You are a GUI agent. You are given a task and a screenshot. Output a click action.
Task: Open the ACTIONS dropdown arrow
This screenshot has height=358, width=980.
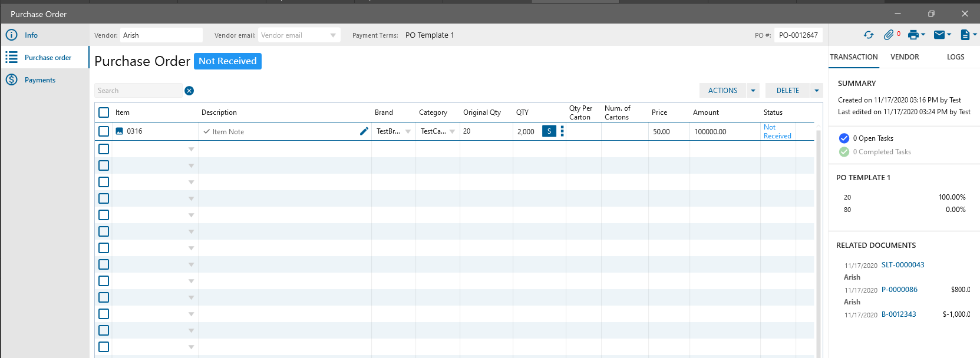coord(753,91)
